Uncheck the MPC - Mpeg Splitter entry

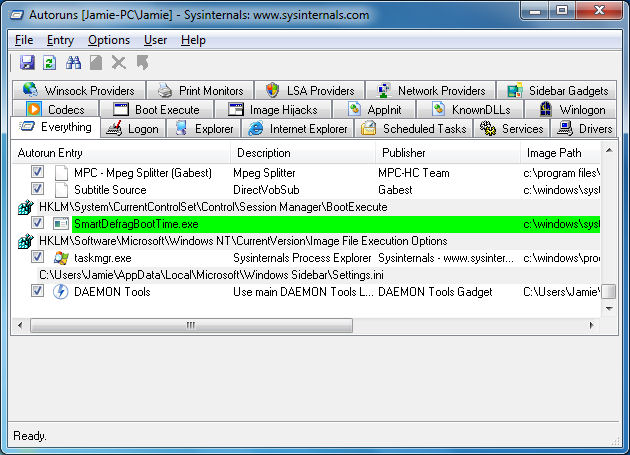click(37, 172)
